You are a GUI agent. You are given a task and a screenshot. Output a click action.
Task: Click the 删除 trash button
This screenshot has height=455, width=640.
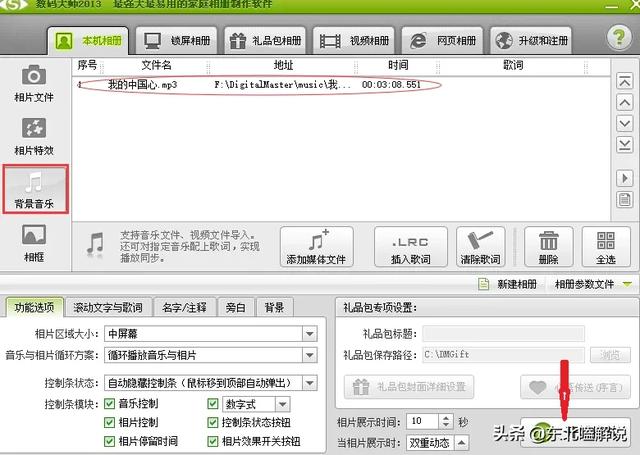pyautogui.click(x=549, y=247)
